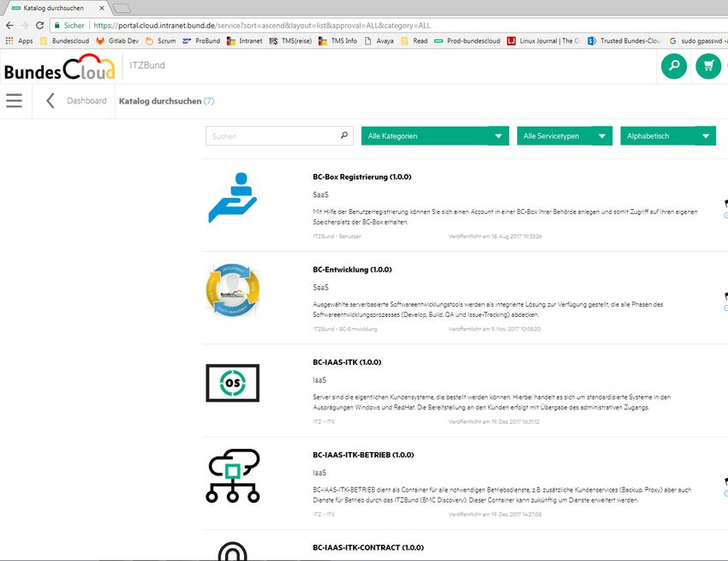Expand the Alle Servicetypen dropdown
The height and width of the screenshot is (561, 728).
564,135
